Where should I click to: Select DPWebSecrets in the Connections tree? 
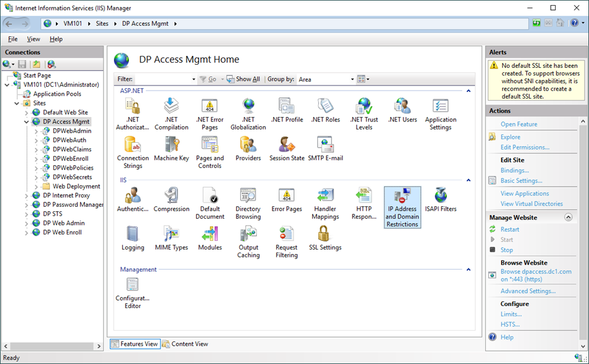point(72,177)
